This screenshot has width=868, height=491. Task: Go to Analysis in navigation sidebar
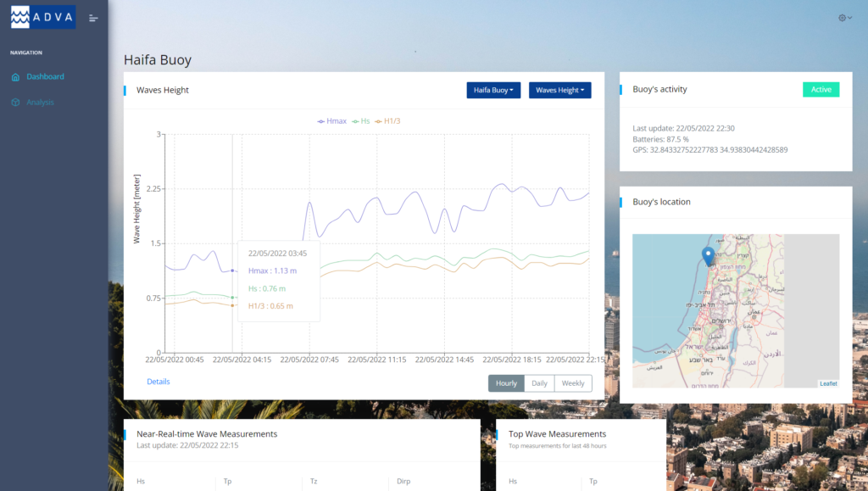(x=40, y=103)
